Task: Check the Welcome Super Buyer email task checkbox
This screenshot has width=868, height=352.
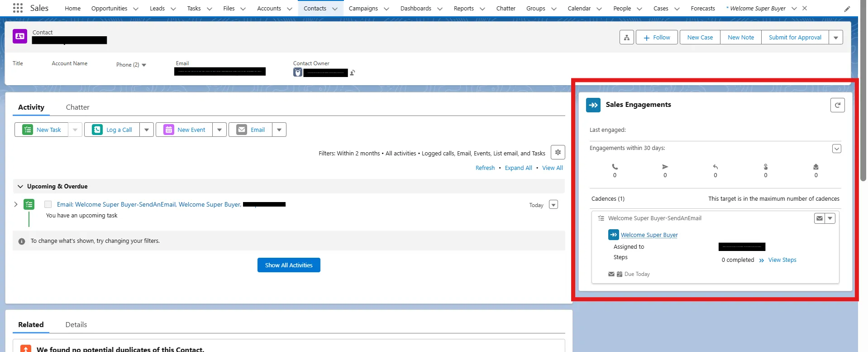Action: 48,205
